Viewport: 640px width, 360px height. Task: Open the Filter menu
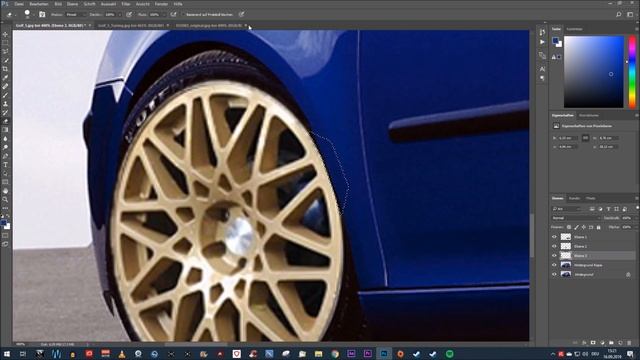point(126,4)
